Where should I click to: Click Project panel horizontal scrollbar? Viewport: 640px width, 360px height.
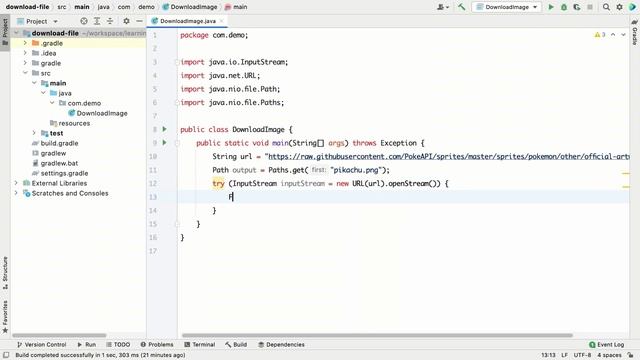[x=59, y=336]
